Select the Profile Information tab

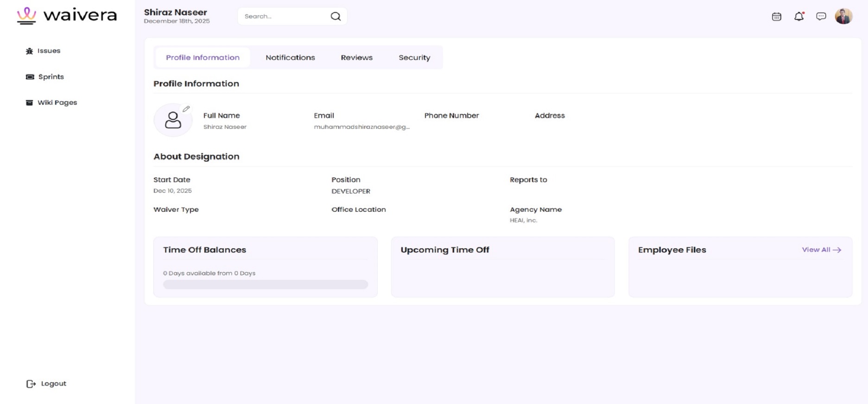click(x=203, y=57)
